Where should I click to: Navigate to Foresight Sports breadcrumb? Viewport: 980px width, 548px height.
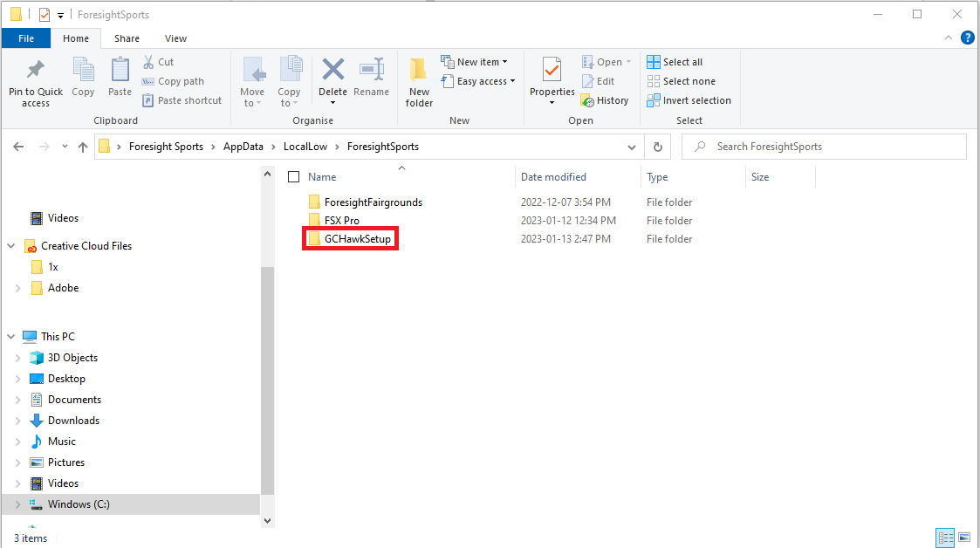click(x=166, y=147)
